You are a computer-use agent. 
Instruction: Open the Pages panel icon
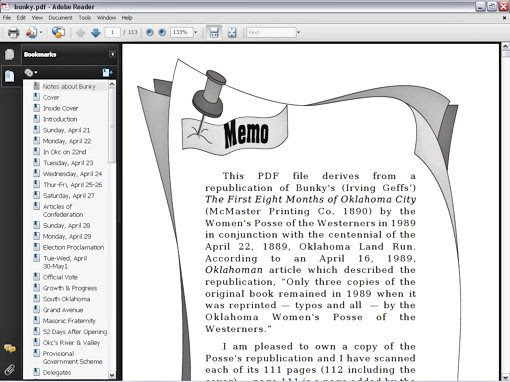coord(9,54)
